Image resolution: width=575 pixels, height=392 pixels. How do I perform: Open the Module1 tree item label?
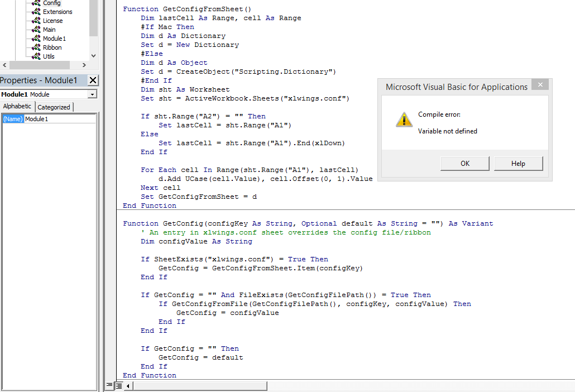click(x=54, y=39)
